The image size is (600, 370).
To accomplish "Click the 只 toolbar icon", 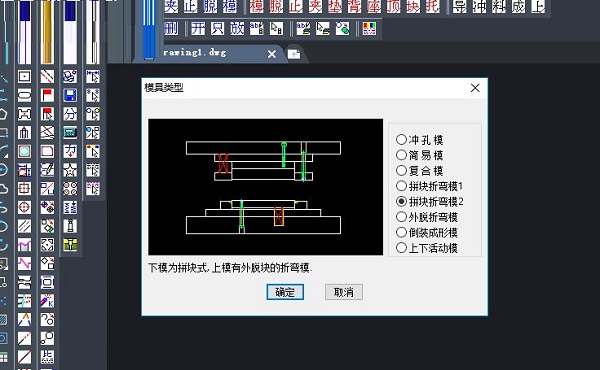I will pos(217,28).
